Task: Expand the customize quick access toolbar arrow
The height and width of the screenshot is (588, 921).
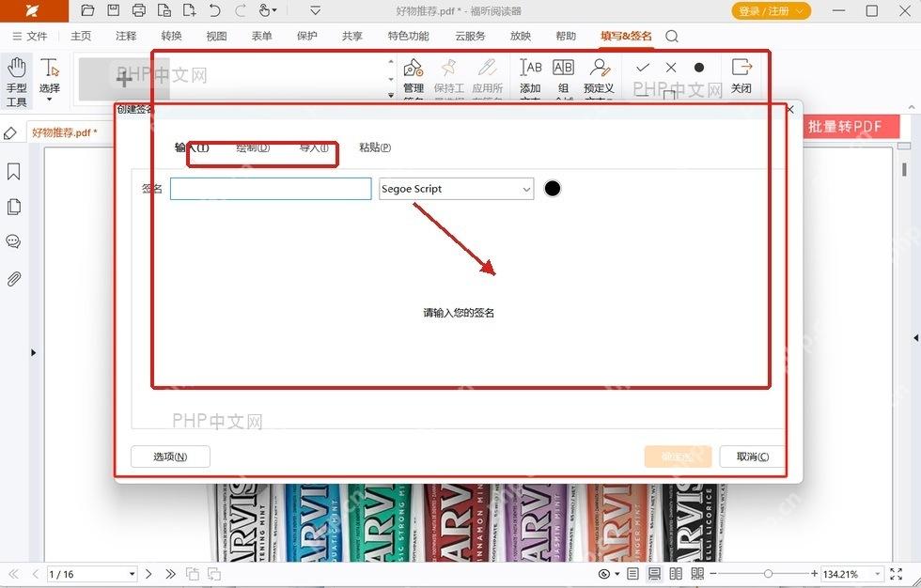Action: [316, 10]
